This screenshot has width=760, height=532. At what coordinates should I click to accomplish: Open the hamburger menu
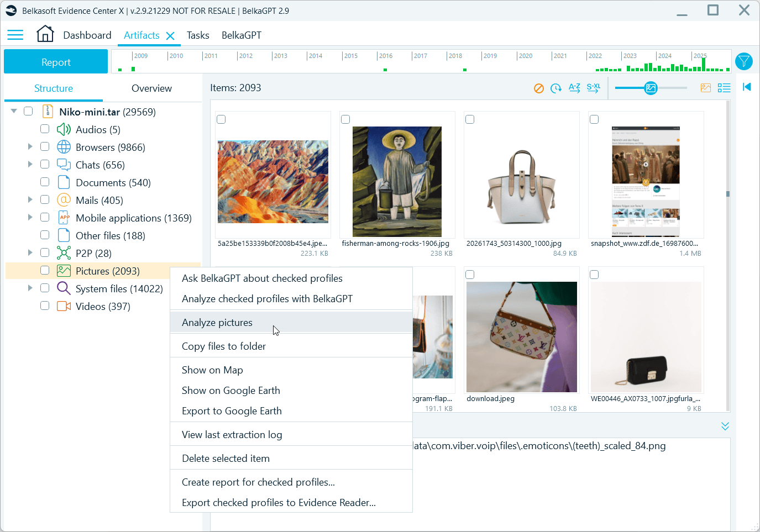[15, 34]
